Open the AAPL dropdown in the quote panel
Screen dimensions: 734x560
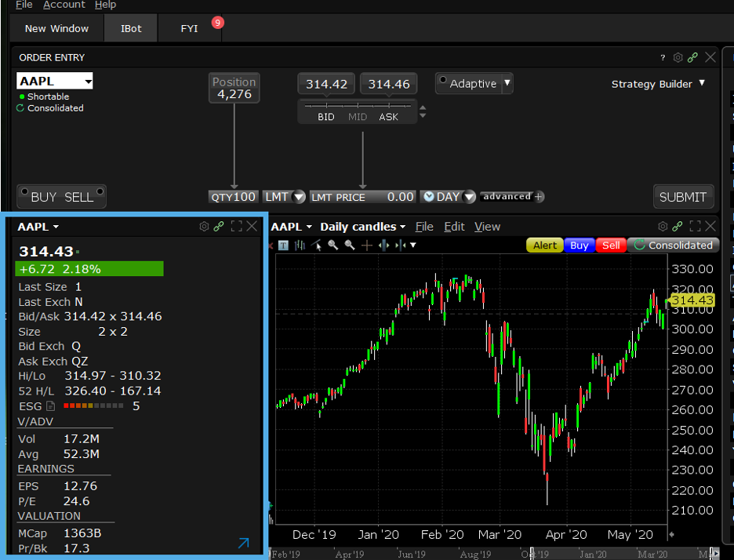point(38,227)
